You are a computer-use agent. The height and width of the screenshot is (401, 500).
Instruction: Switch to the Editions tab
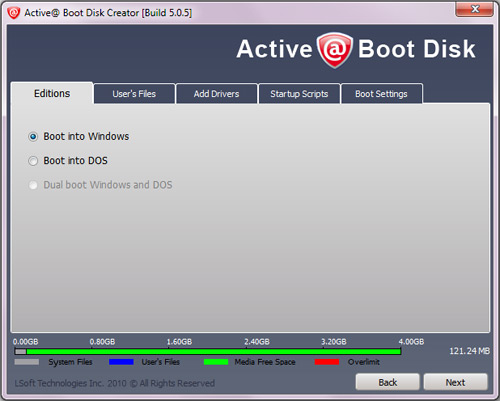[52, 93]
